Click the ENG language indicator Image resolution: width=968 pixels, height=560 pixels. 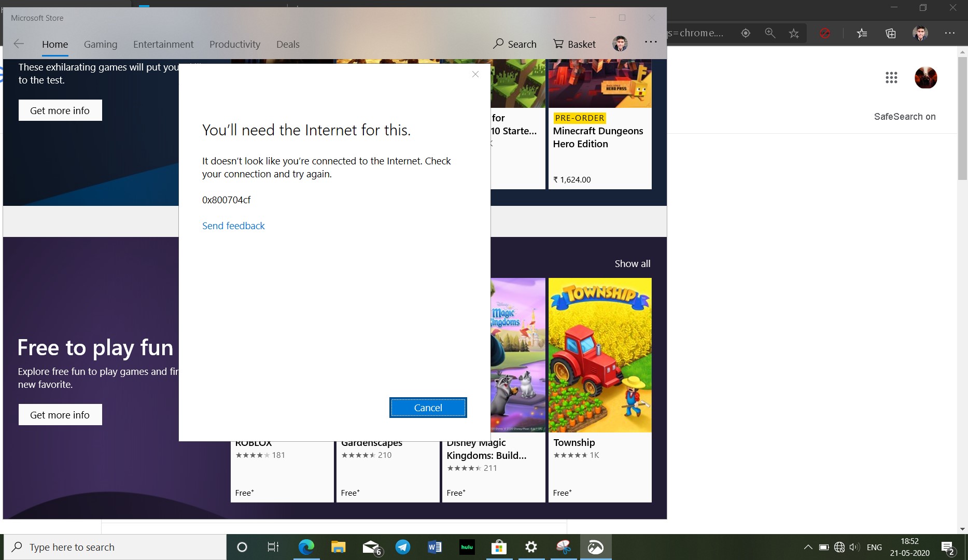pos(874,547)
